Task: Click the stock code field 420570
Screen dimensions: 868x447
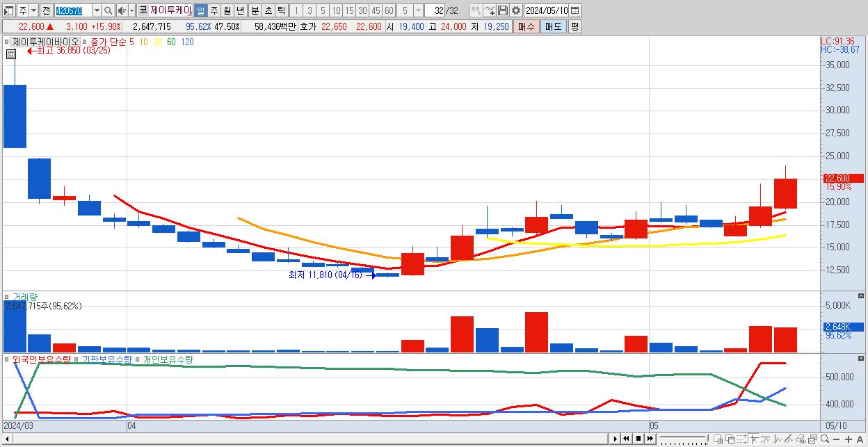Action: click(72, 10)
